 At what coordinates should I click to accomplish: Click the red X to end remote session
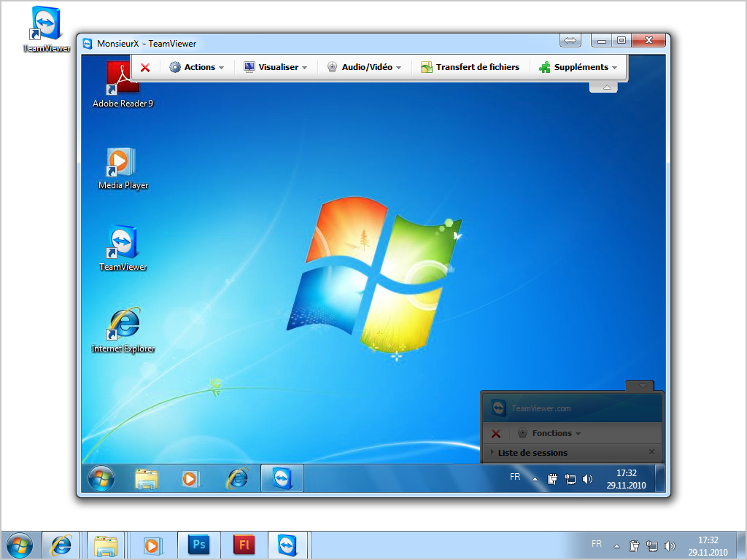point(145,67)
